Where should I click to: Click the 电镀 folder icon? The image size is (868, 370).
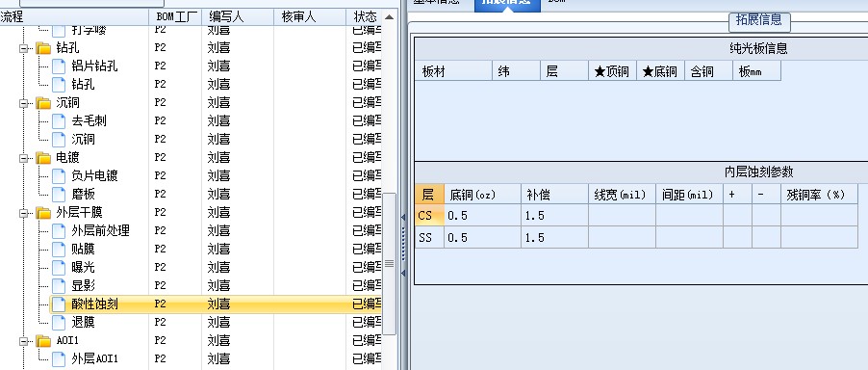[x=43, y=158]
